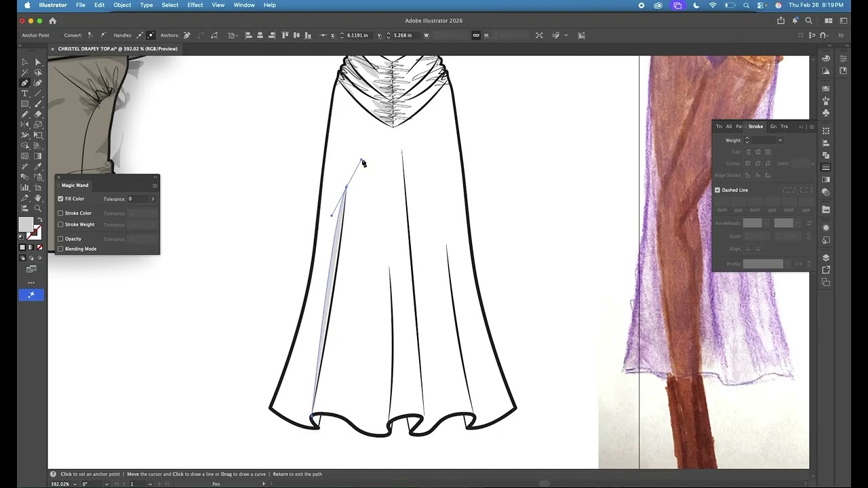Enable the Blending Mode checkbox
Screen dimensions: 868x488
click(60, 249)
